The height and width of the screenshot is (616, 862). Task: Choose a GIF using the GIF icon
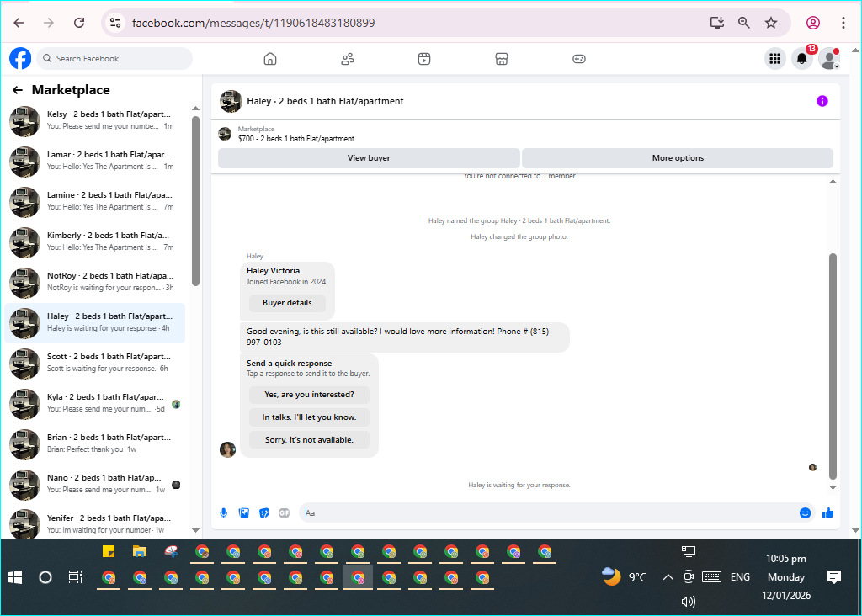[x=285, y=513]
